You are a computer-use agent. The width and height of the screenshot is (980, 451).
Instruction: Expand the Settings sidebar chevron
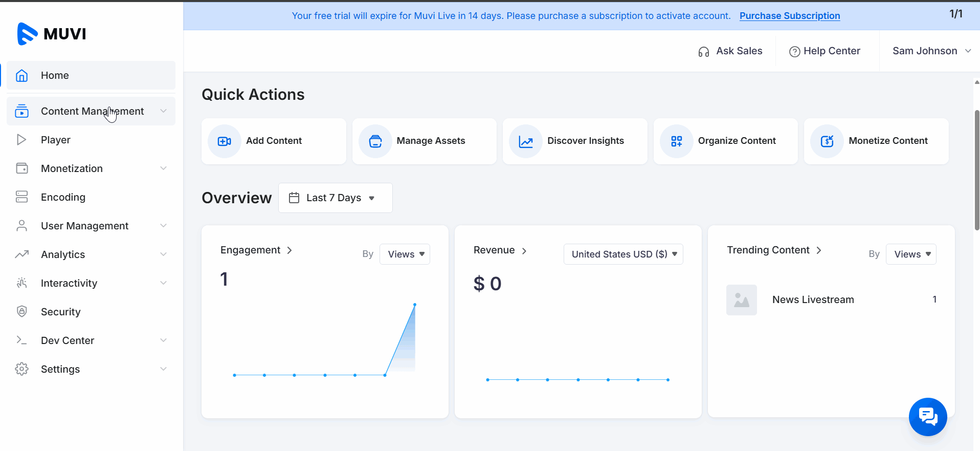click(x=163, y=369)
